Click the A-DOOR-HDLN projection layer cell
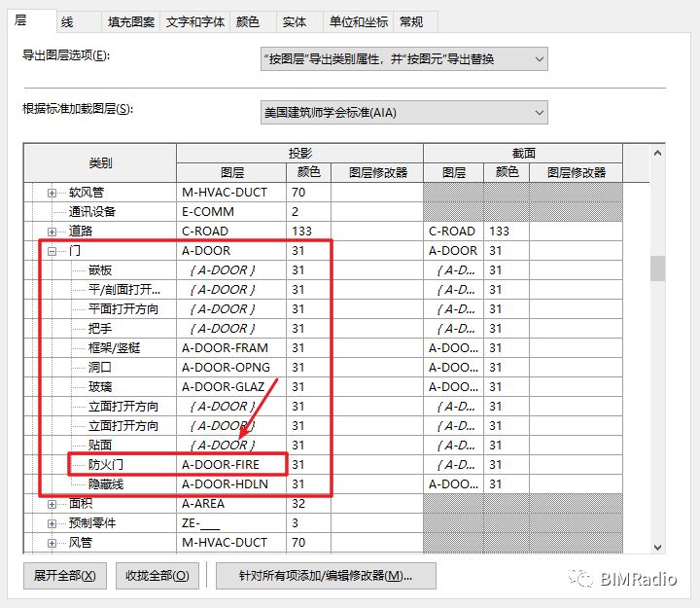The image size is (700, 608). point(231,483)
